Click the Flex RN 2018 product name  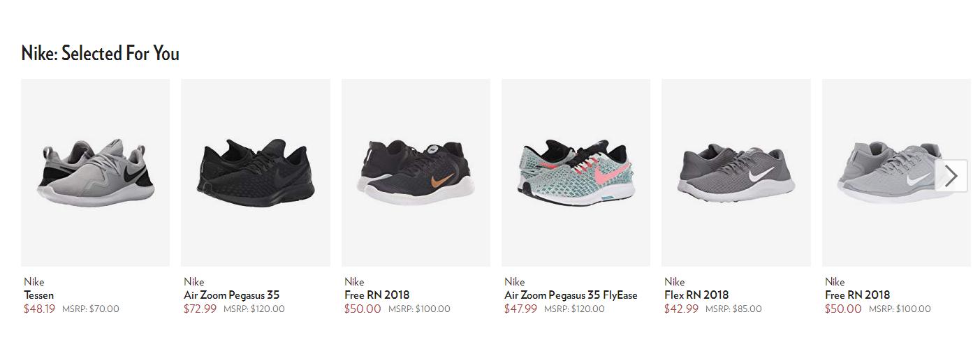(x=696, y=295)
